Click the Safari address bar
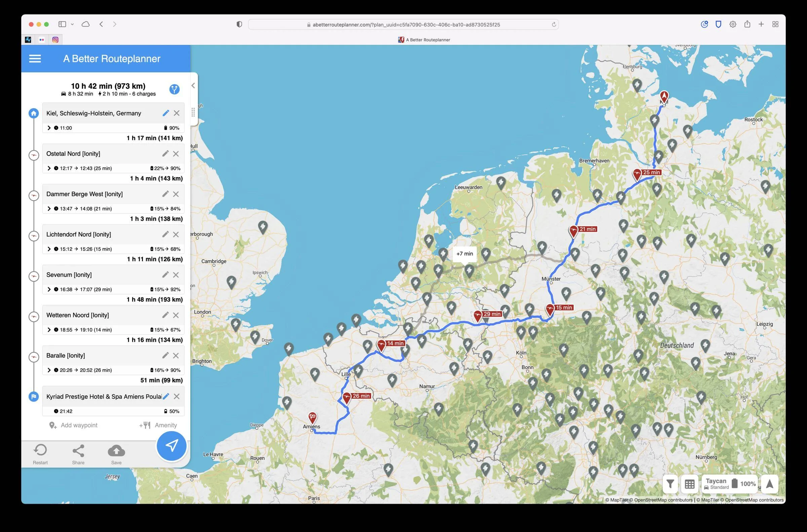The height and width of the screenshot is (532, 807). [403, 25]
